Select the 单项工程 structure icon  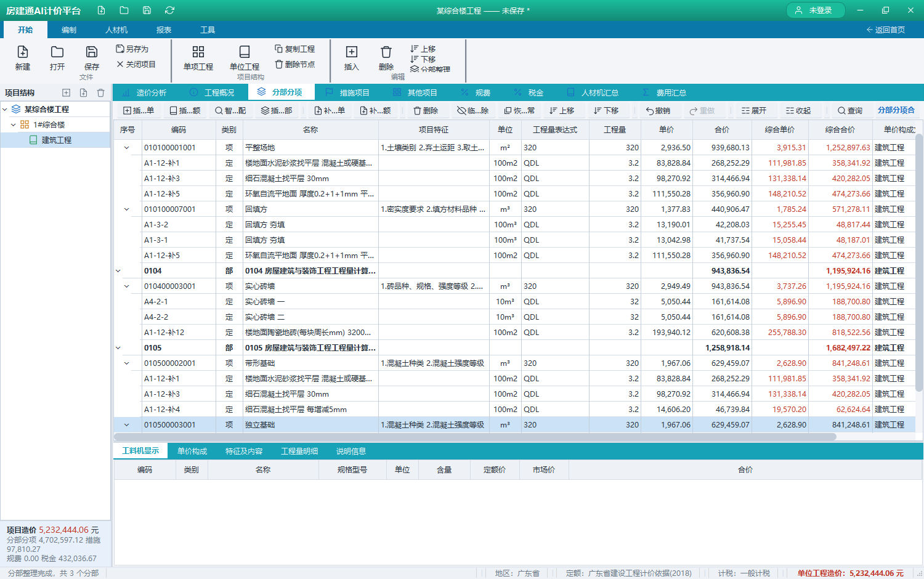point(198,52)
